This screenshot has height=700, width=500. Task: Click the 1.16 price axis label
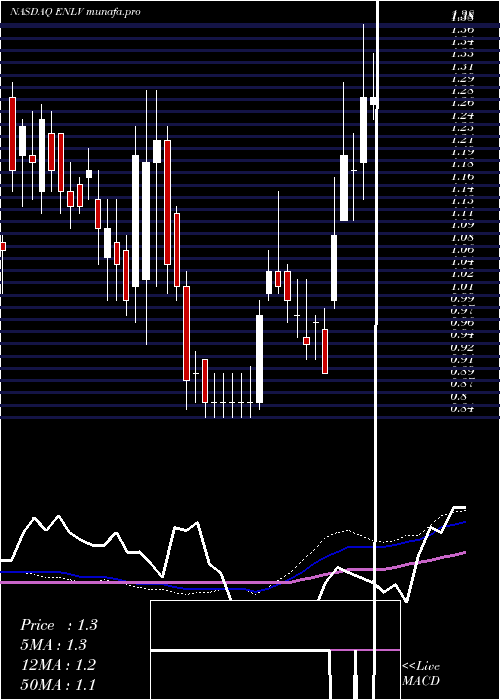(462, 177)
